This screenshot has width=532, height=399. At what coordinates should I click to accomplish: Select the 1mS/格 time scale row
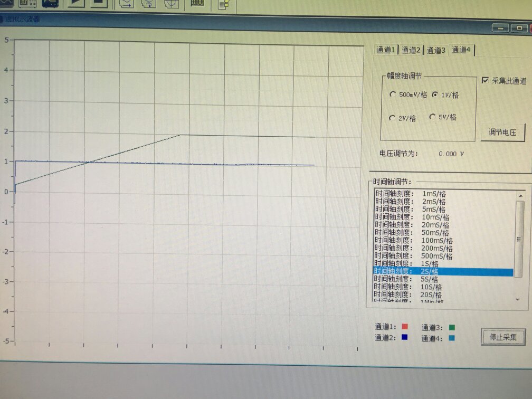click(444, 194)
